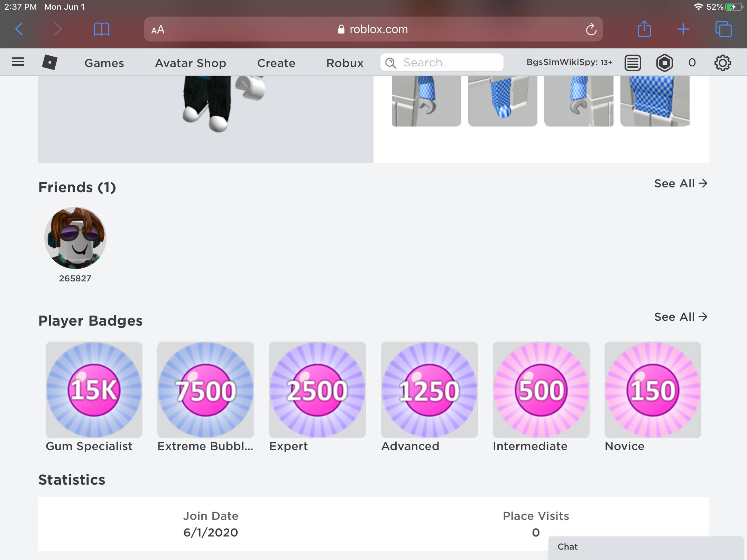Click the Robux navigation menu item

tap(345, 62)
